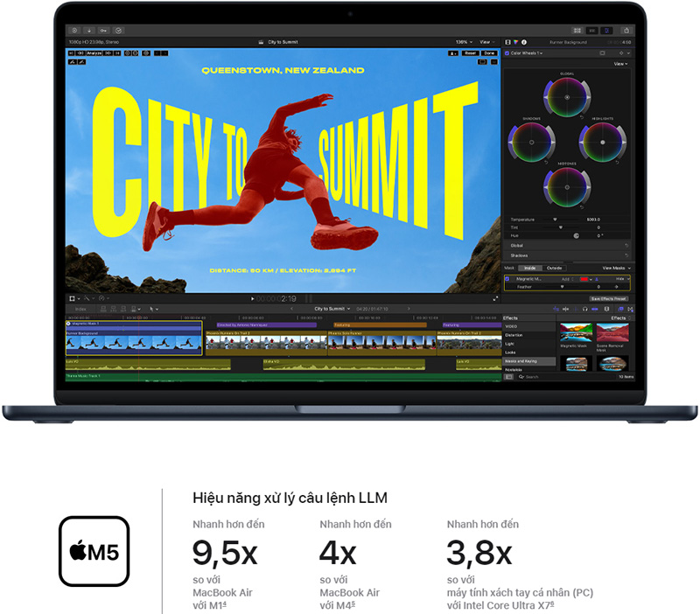Image resolution: width=700 pixels, height=614 pixels.
Task: Click the Save Effects Preset button
Action: (x=608, y=298)
